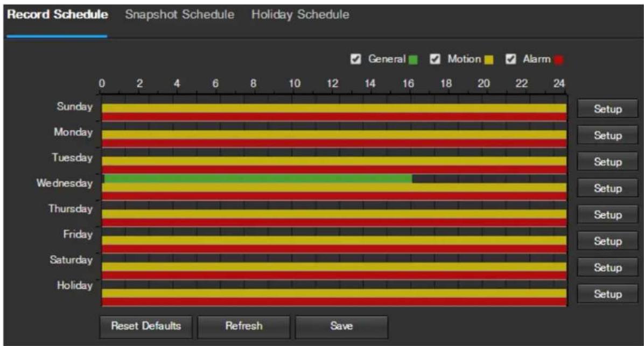Image resolution: width=644 pixels, height=346 pixels.
Task: Click Wednesday's green General recording bar
Action: pos(258,179)
